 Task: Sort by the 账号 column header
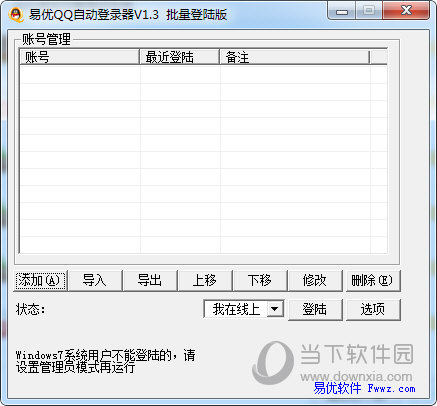pyautogui.click(x=79, y=57)
